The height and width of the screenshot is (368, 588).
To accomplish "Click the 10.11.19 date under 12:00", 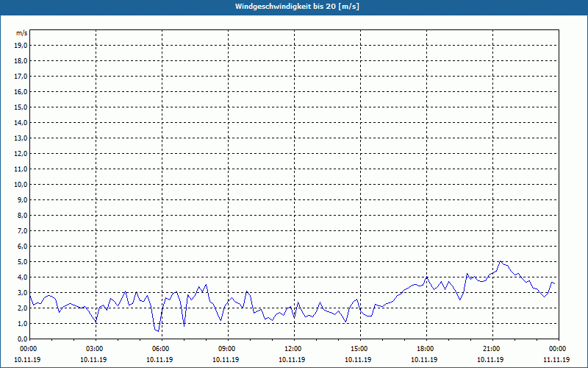I will click(x=292, y=359).
